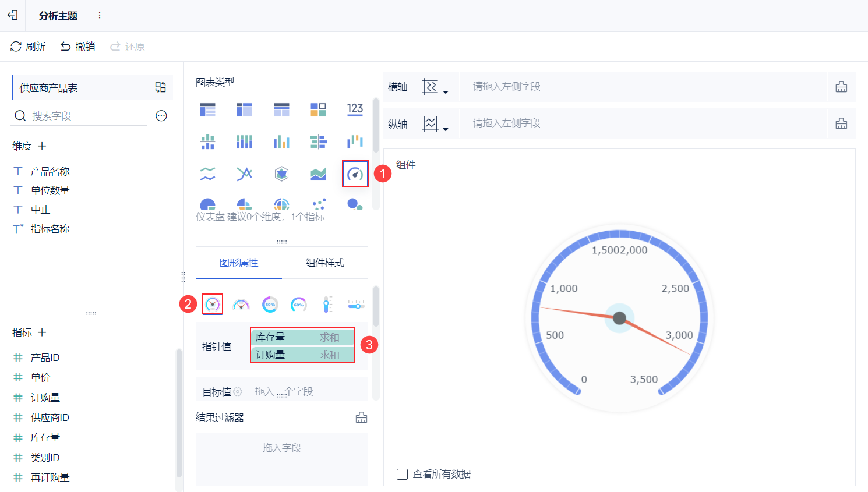Select the gauge chart type icon
868x492 pixels.
[x=355, y=173]
